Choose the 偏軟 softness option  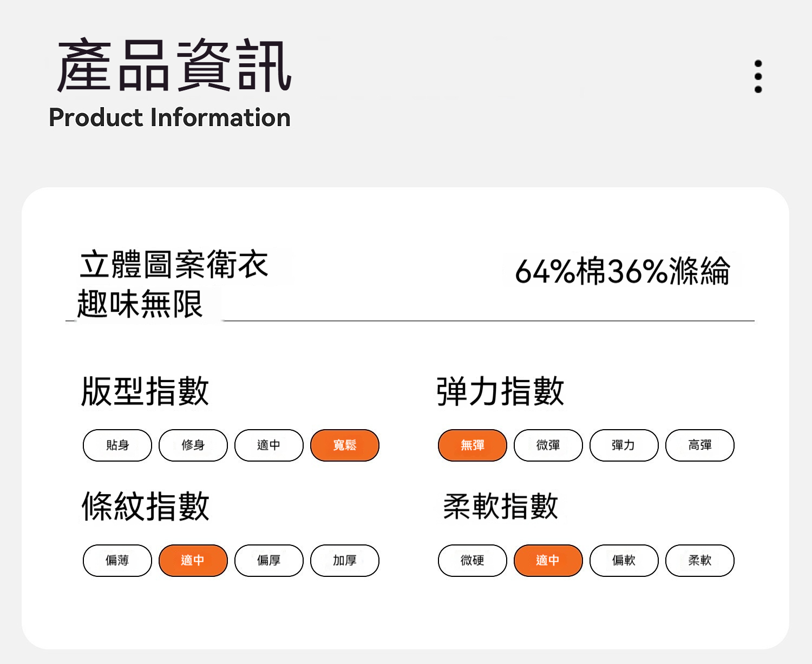click(x=624, y=561)
